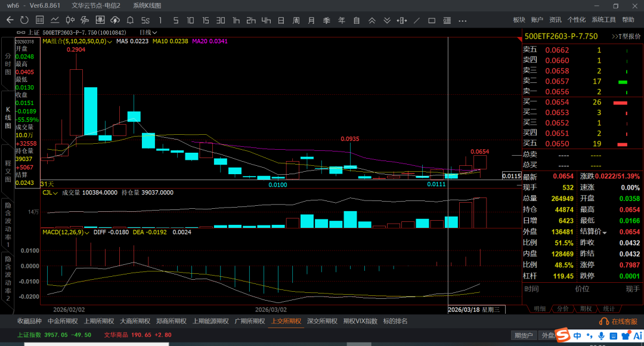Open the 结算价 dropdown arrow

[x=605, y=232]
